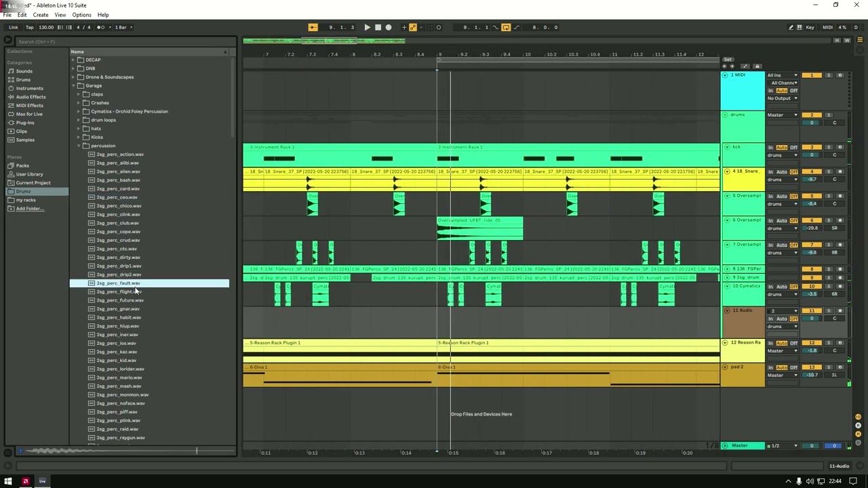Select Audio Effects category
868x488 pixels.
tap(31, 97)
